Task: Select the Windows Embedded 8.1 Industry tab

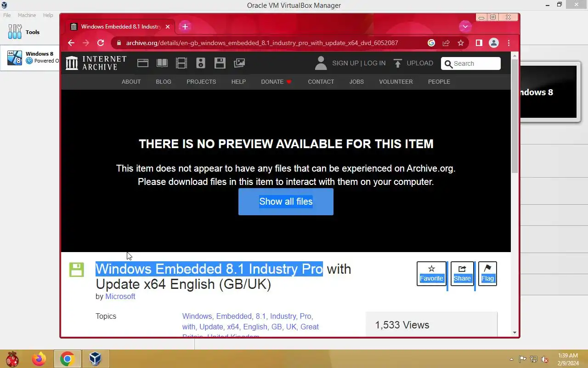Action: tap(119, 27)
